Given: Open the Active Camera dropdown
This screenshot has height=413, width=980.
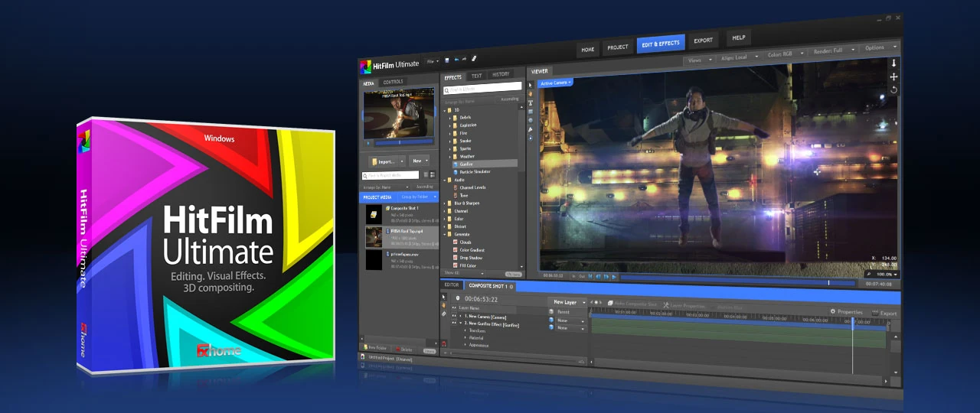Looking at the screenshot, I should coord(555,83).
